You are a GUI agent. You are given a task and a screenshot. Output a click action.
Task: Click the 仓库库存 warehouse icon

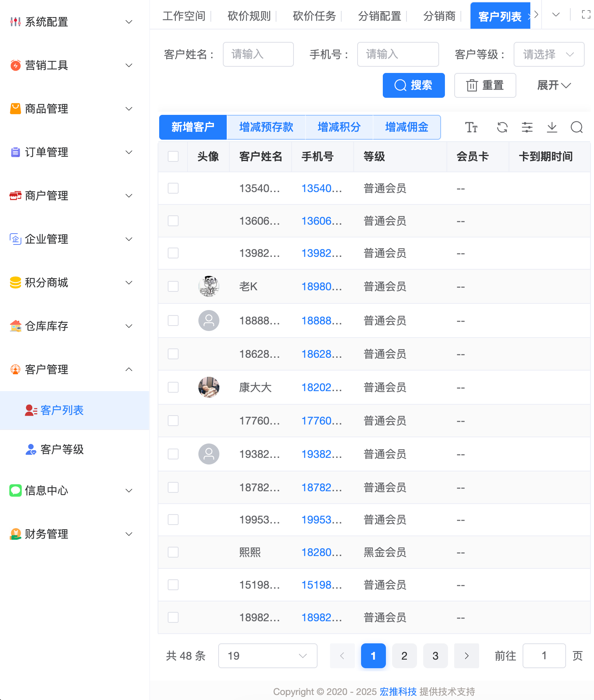tap(16, 326)
